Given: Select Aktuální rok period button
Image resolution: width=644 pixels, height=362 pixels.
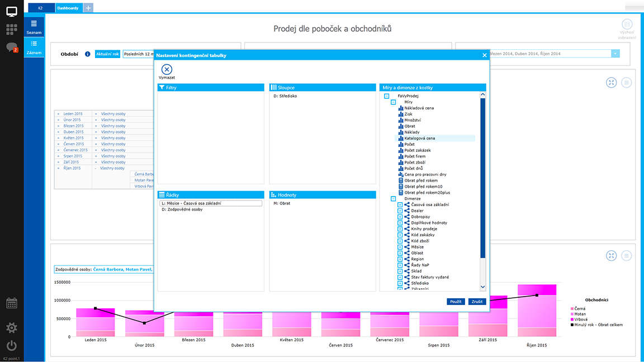Looking at the screenshot, I should 107,54.
